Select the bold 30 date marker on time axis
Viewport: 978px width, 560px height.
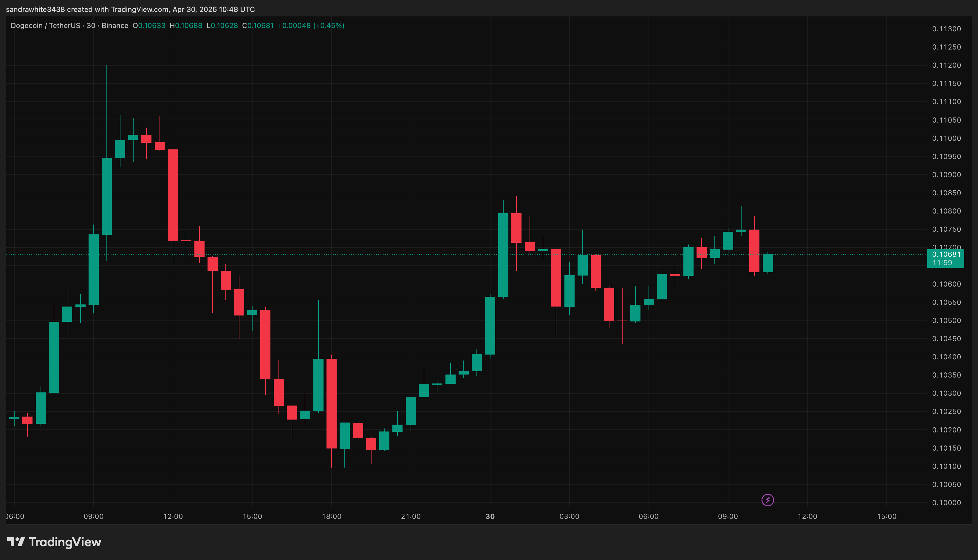point(490,517)
